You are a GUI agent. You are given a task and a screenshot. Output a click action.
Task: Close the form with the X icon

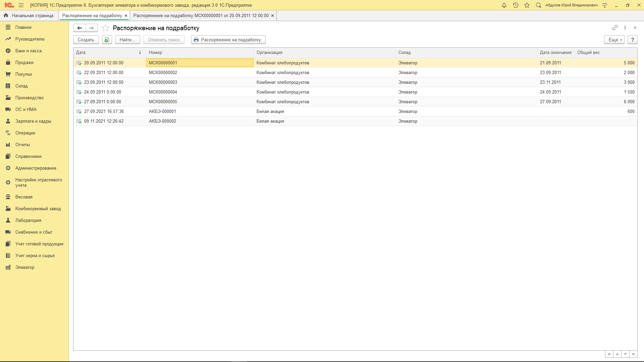pyautogui.click(x=635, y=28)
